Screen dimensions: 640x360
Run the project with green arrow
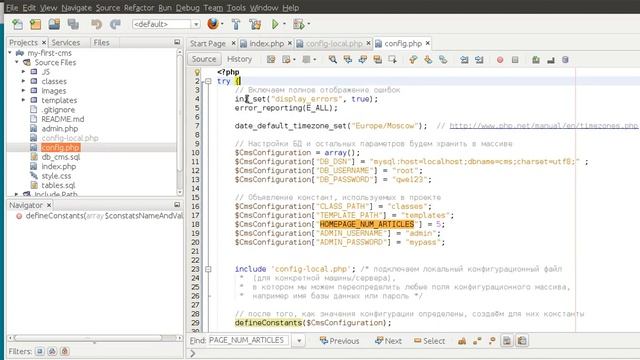tap(275, 24)
